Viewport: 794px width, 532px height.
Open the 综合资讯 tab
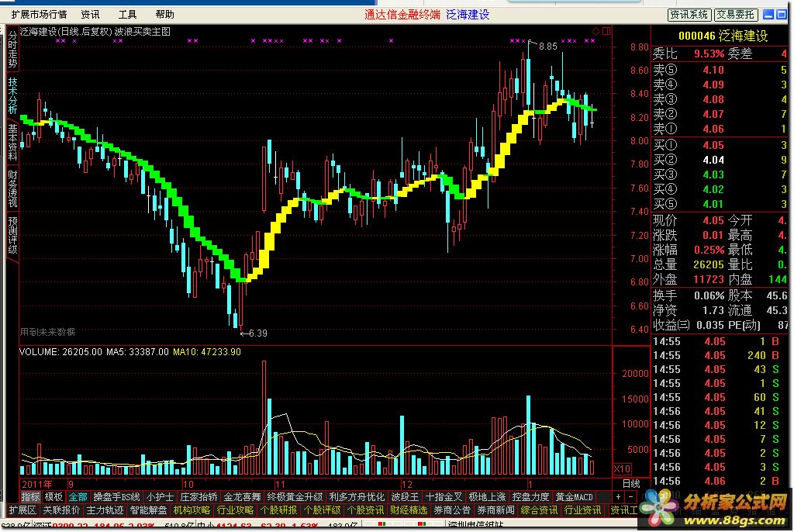pos(539,510)
